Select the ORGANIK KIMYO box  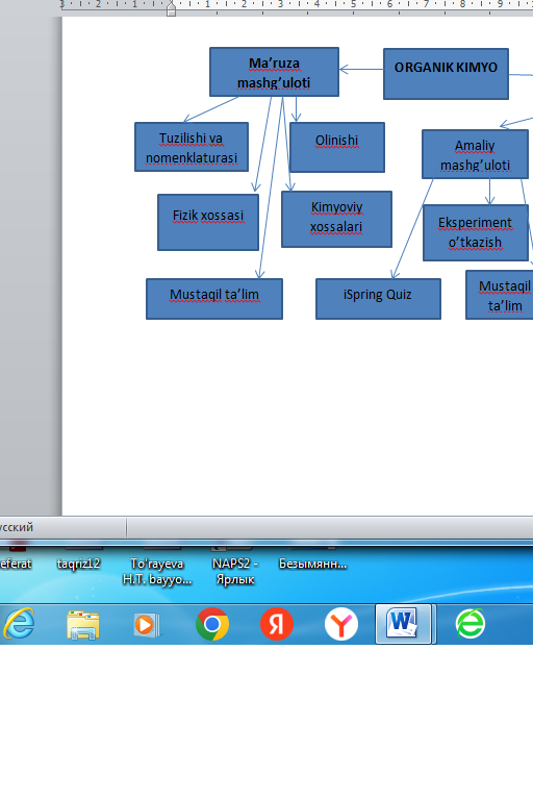pyautogui.click(x=446, y=73)
